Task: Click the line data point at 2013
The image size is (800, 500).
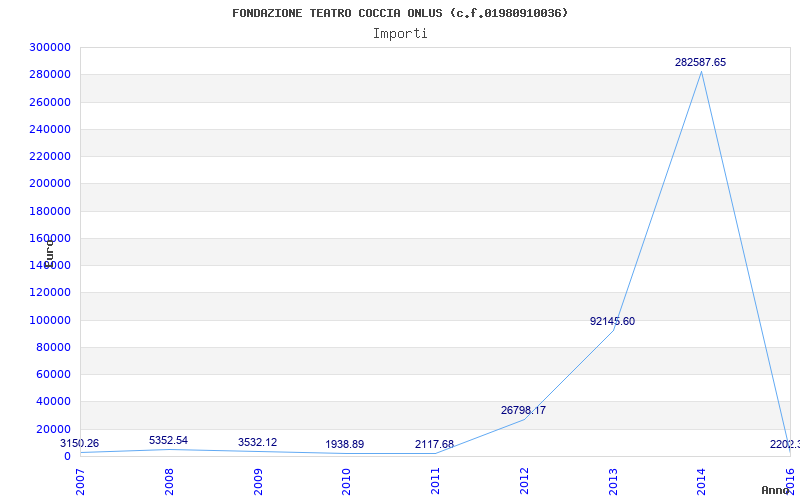Action: click(613, 331)
